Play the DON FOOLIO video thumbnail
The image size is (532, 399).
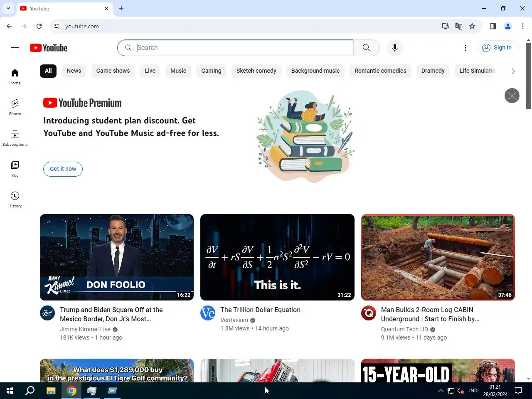[117, 257]
